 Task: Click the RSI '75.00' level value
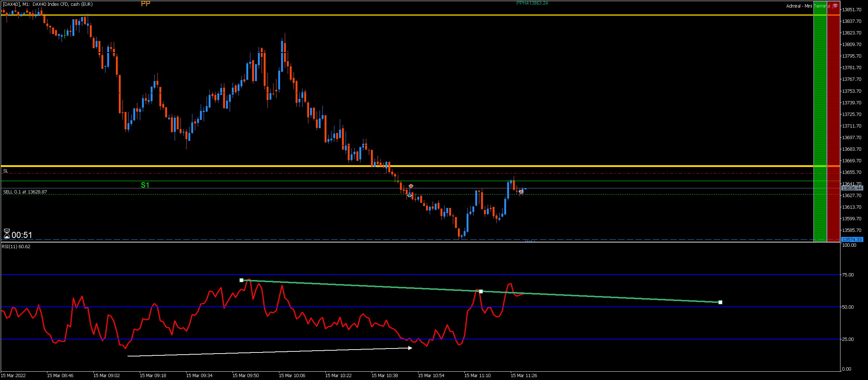(848, 275)
